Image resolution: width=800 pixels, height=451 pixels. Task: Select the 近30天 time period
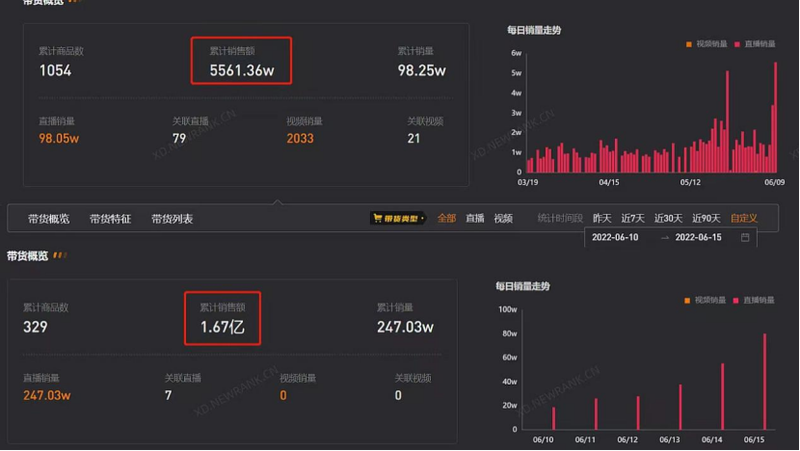668,218
